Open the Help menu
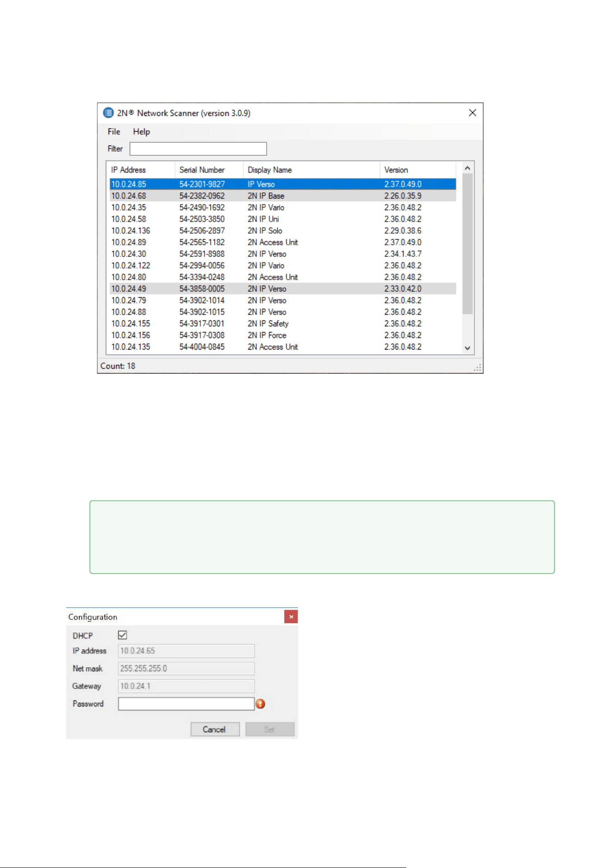614x868 pixels. 141,132
